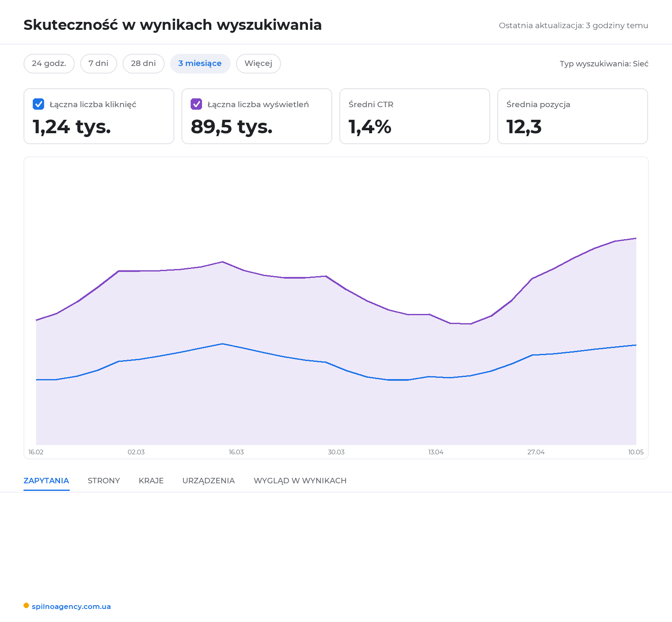Click the 13.04 date axis label

tap(436, 452)
